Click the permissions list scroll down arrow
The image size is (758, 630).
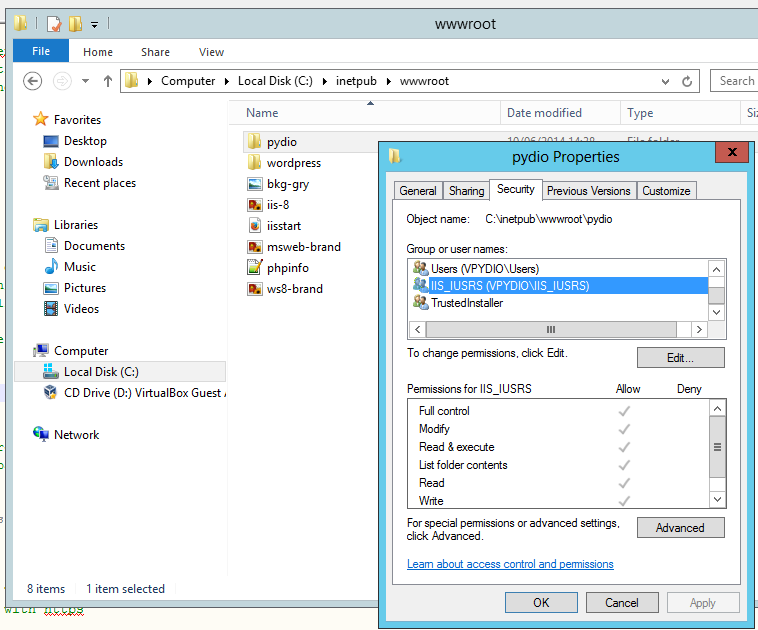717,499
